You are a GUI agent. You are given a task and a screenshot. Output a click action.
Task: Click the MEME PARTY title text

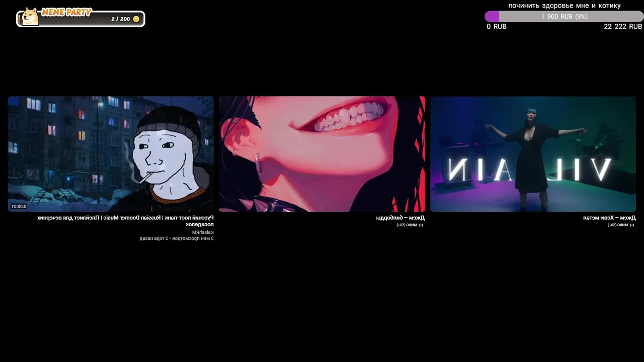(x=66, y=12)
